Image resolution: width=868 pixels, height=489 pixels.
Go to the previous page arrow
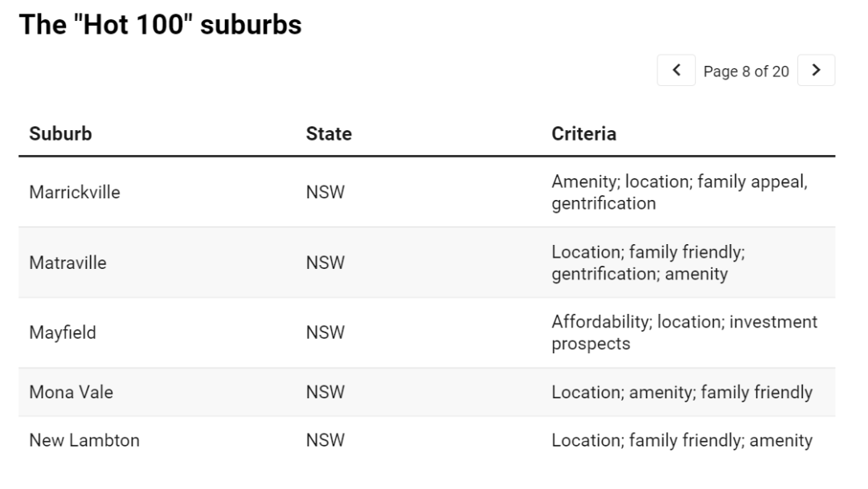[676, 70]
